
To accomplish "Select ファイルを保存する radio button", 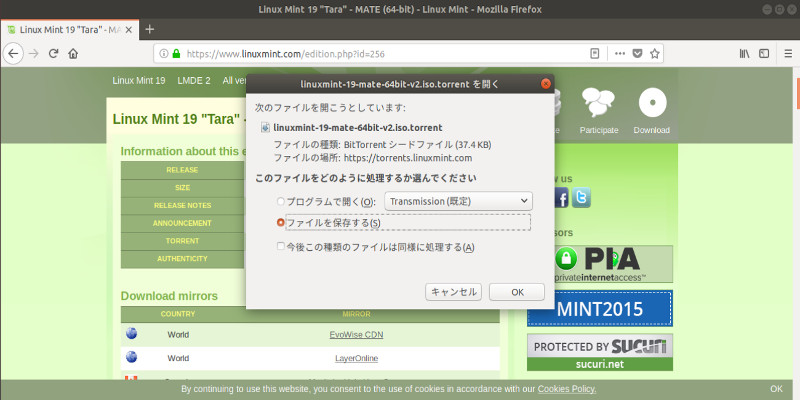I will click(281, 222).
